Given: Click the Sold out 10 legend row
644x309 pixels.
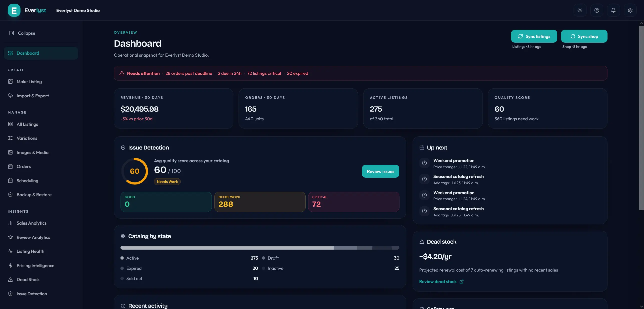Looking at the screenshot, I should click(189, 279).
